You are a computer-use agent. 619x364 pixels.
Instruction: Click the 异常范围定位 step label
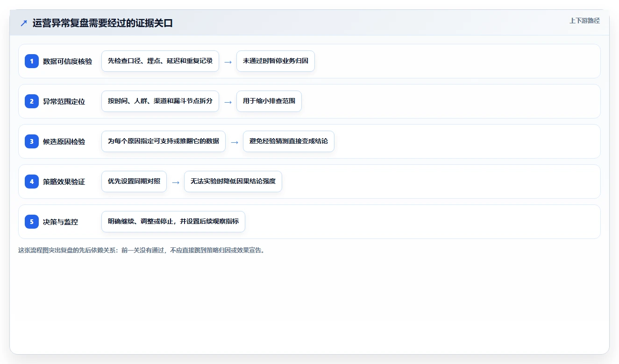click(64, 101)
